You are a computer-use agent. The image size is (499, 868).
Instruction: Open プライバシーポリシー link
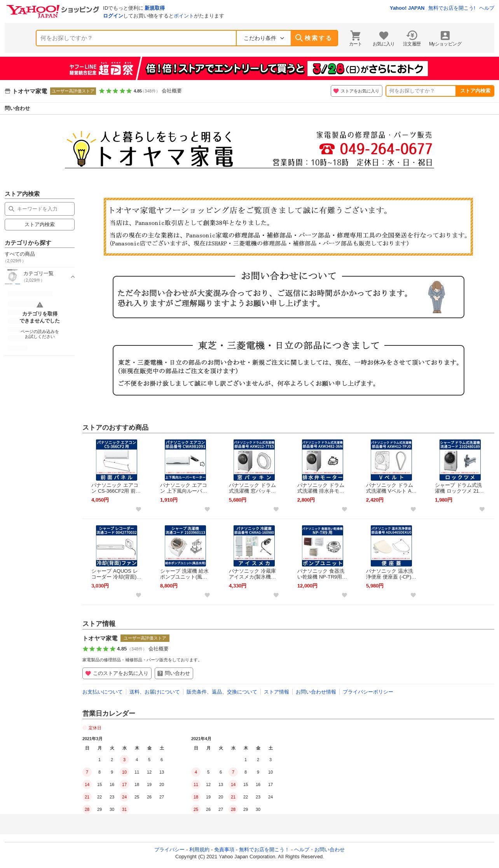click(368, 692)
